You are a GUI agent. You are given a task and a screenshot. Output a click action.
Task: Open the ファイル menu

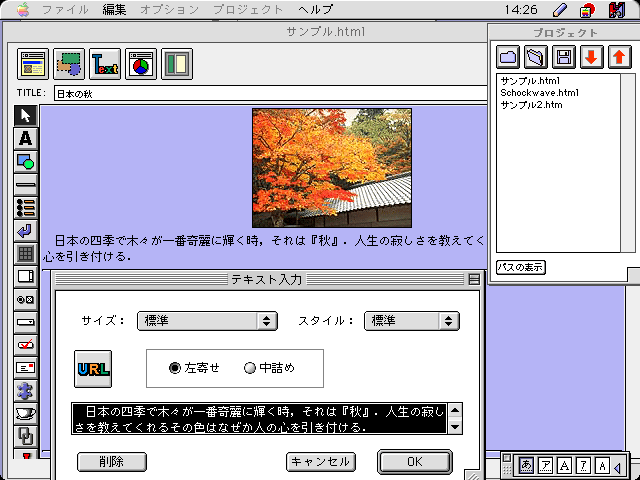pos(65,9)
